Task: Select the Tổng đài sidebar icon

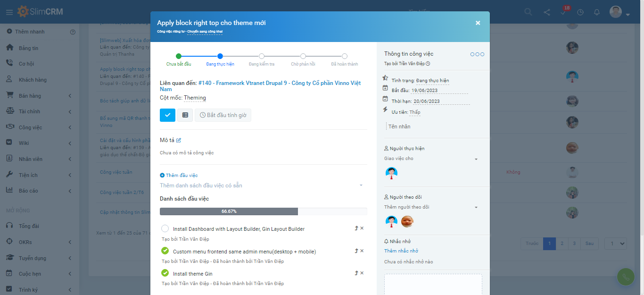Action: (x=10, y=225)
